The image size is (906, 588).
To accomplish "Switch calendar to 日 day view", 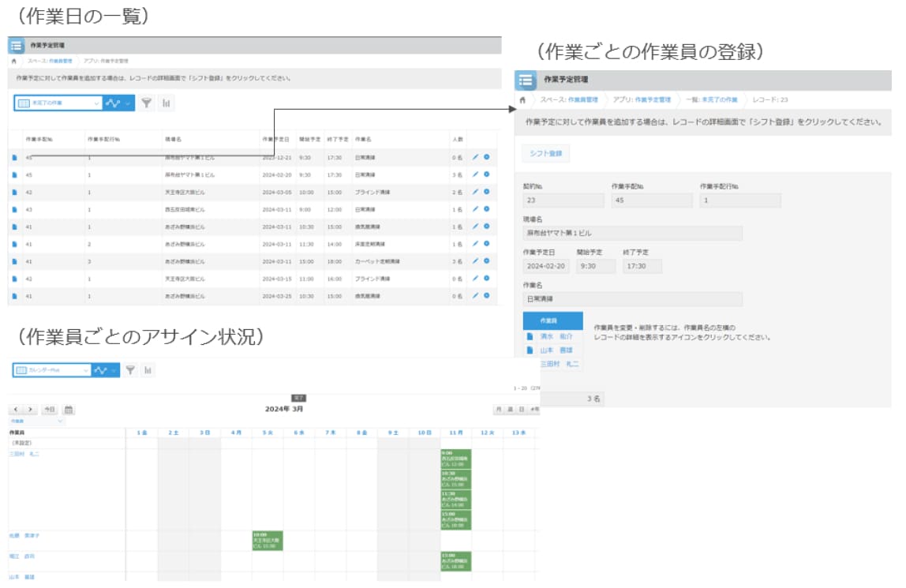I will pos(521,410).
